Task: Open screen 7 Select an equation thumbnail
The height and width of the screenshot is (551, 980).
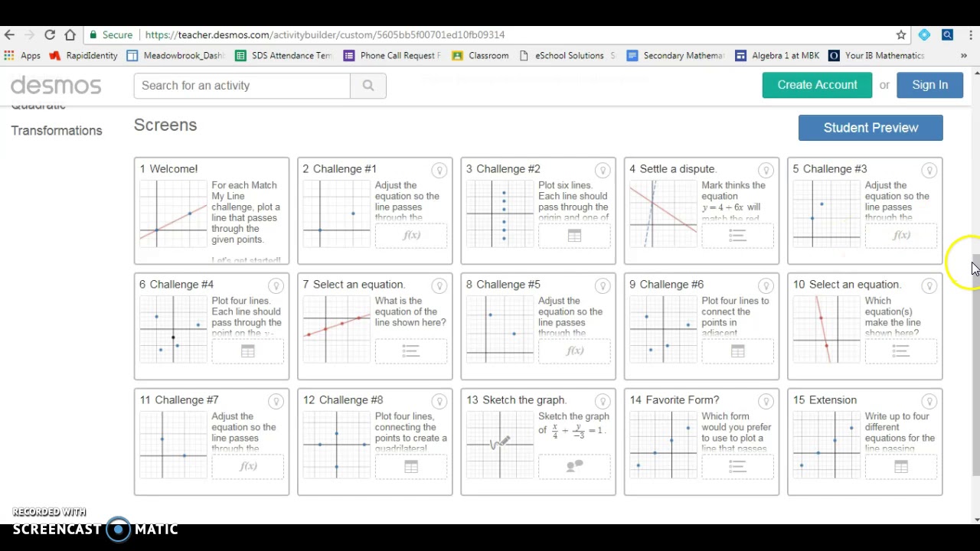Action: tap(336, 330)
